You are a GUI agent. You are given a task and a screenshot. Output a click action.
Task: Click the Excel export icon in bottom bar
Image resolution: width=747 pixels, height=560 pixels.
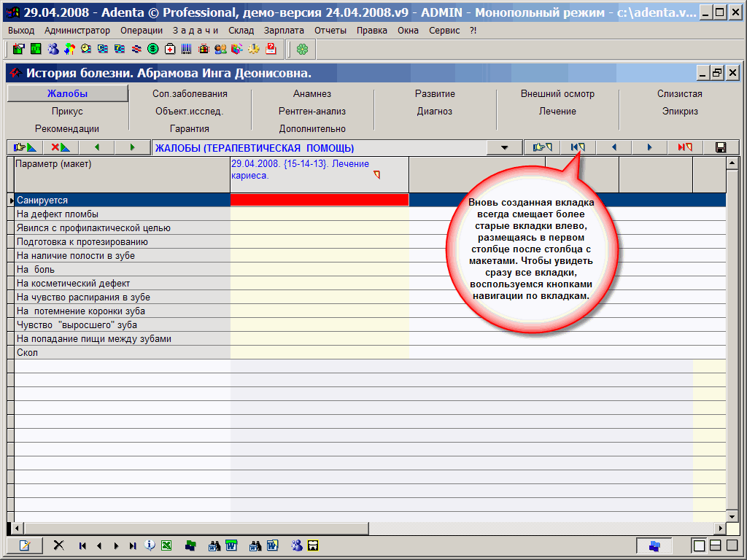click(x=166, y=545)
